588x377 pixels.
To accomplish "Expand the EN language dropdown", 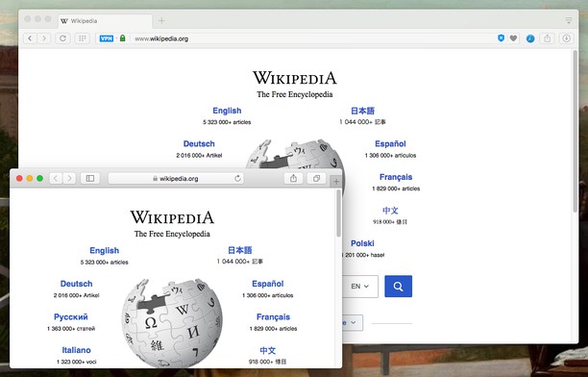I will (x=360, y=287).
